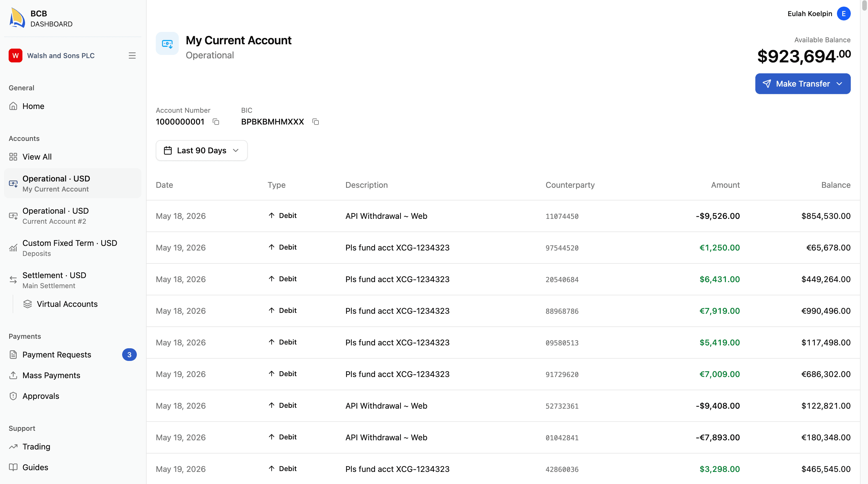Click the Payment Requests badge showing 3
868x484 pixels.
coord(129,355)
